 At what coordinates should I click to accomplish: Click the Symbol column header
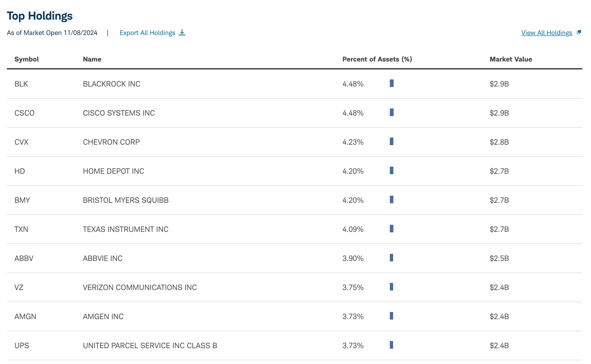tap(26, 59)
